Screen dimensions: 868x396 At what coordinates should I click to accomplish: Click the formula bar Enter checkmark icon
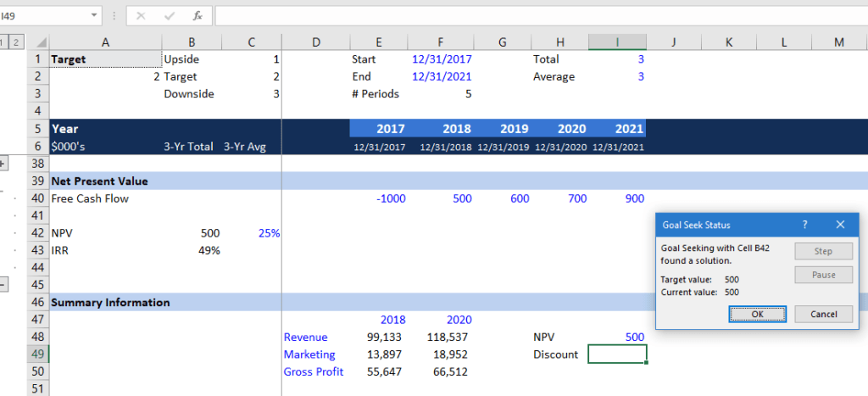(x=169, y=15)
